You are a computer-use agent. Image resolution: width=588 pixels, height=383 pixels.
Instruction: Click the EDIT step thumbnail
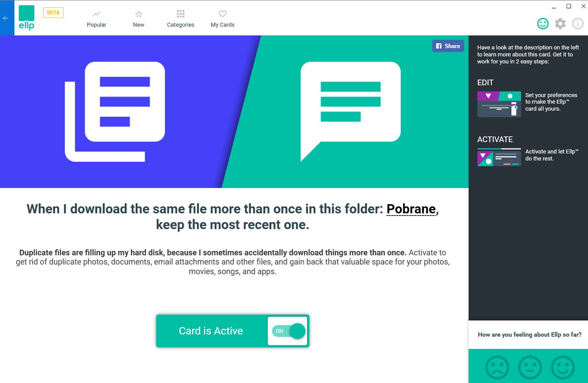pyautogui.click(x=499, y=104)
